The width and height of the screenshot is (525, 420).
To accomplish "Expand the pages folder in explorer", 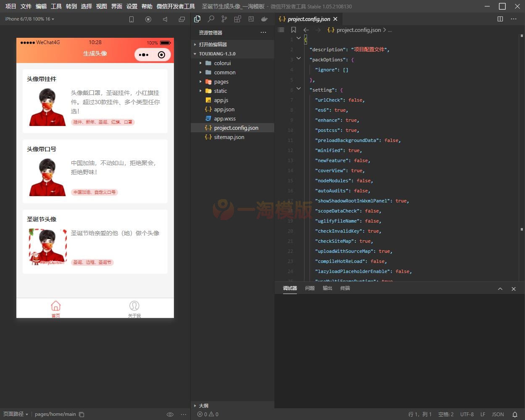I will click(221, 82).
